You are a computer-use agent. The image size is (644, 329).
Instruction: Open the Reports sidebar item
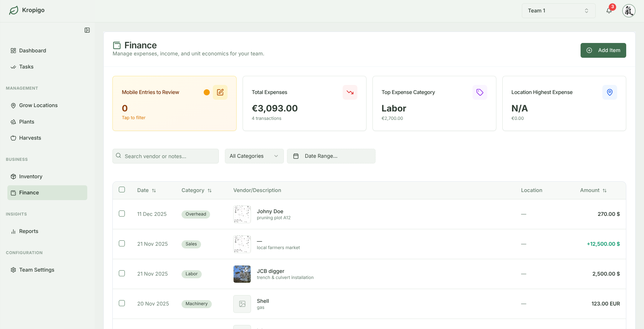[29, 231]
